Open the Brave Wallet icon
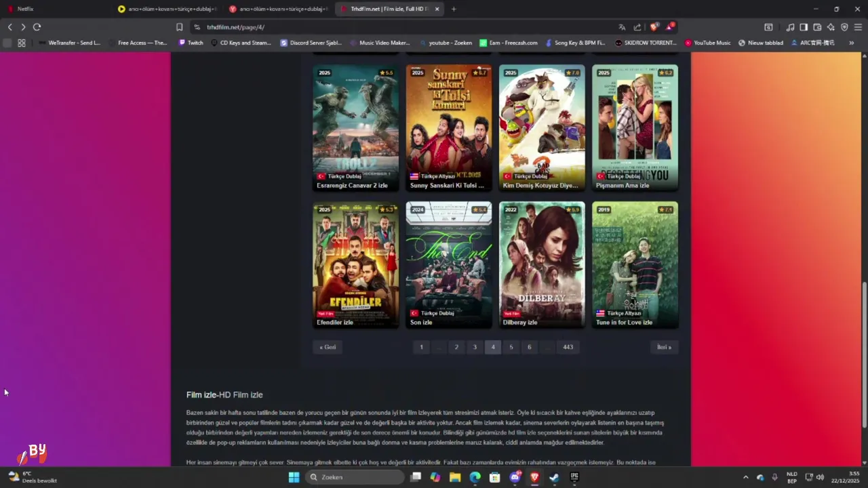 (x=817, y=27)
